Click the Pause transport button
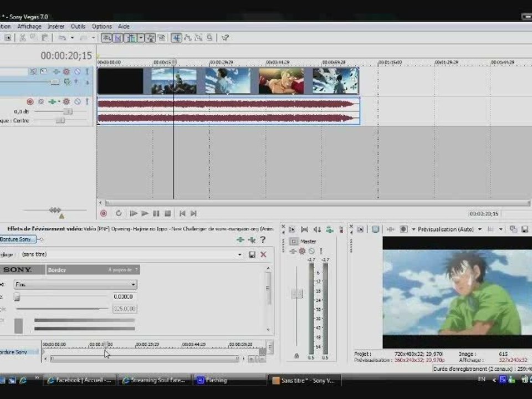 coord(156,213)
